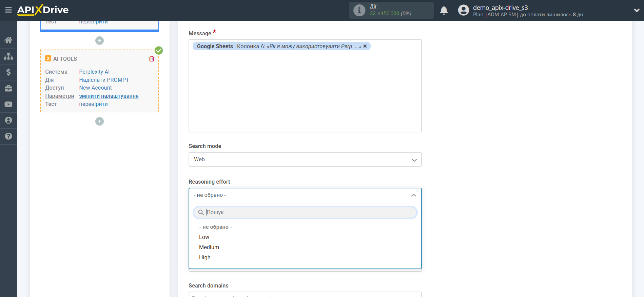This screenshot has height=297, width=644.
Task: Open the YouTube video icon in the sidebar
Action: tap(8, 104)
